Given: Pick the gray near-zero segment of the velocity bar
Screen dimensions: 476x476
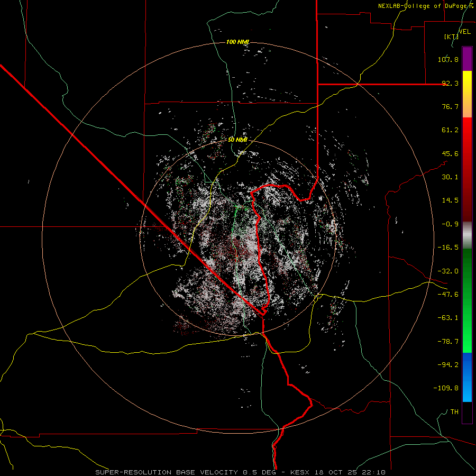Looking at the screenshot, I should point(467,235).
